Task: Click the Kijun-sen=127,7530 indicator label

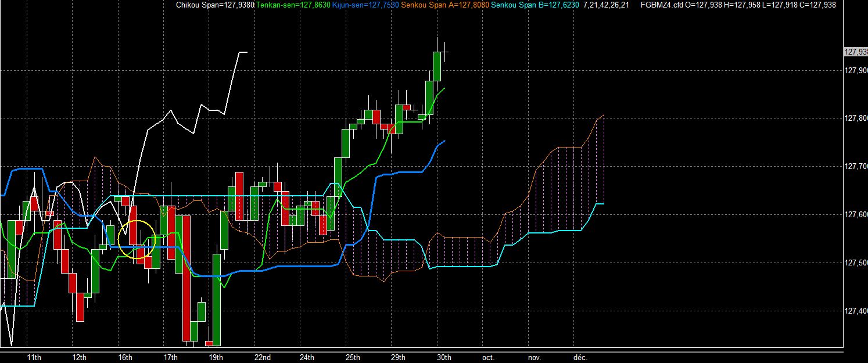Action: (365, 5)
